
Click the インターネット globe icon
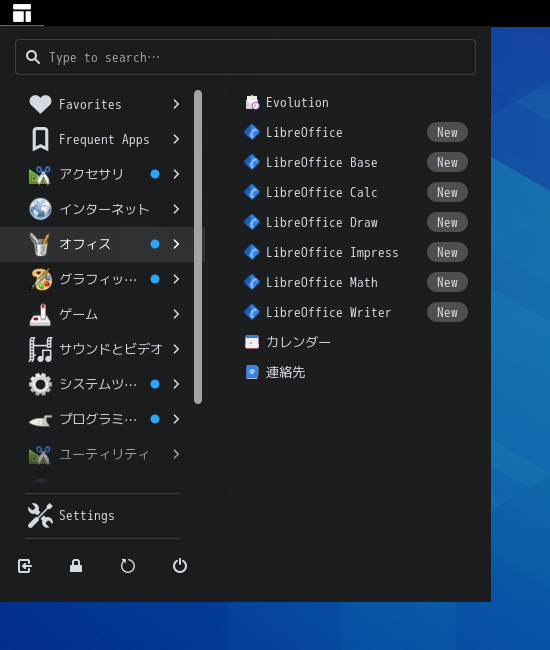click(x=40, y=209)
